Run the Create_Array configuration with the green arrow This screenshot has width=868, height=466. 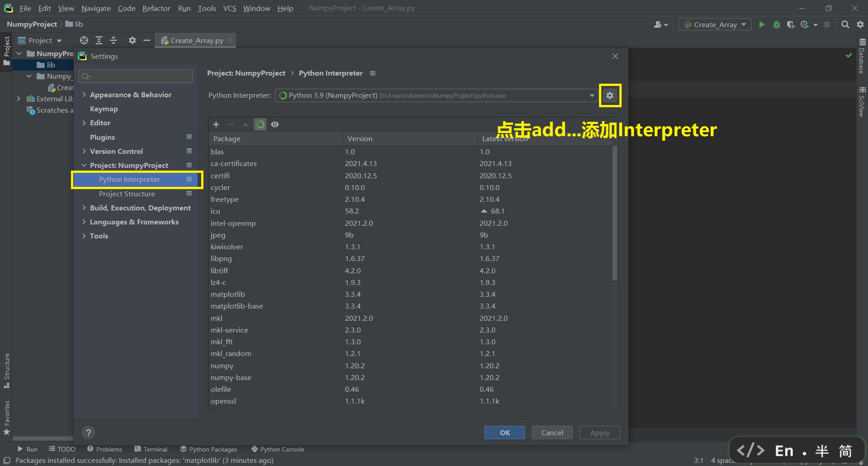762,24
